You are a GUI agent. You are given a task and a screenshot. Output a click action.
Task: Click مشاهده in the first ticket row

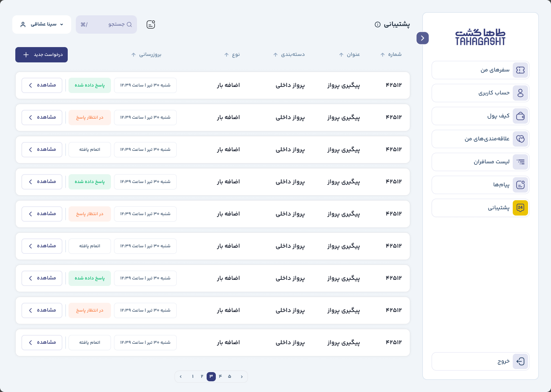point(42,85)
